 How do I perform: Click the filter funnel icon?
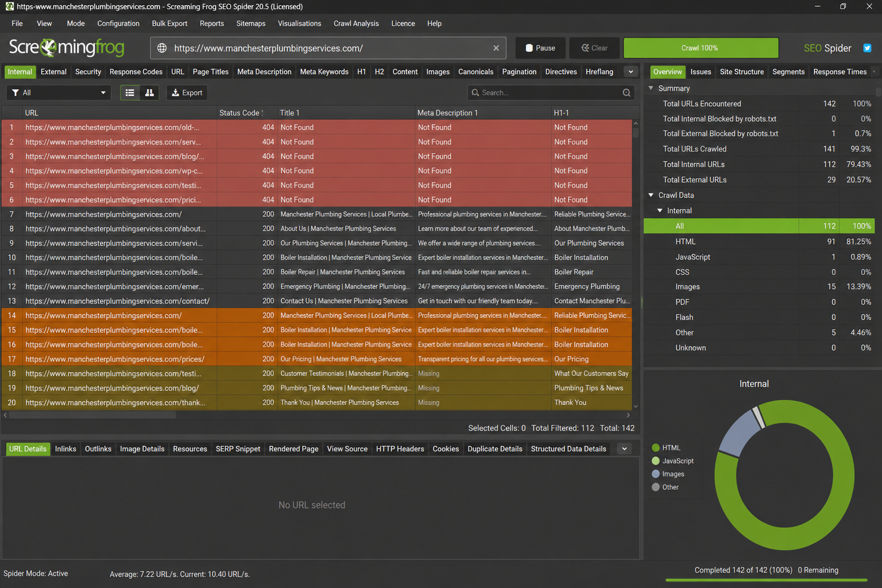pyautogui.click(x=16, y=92)
